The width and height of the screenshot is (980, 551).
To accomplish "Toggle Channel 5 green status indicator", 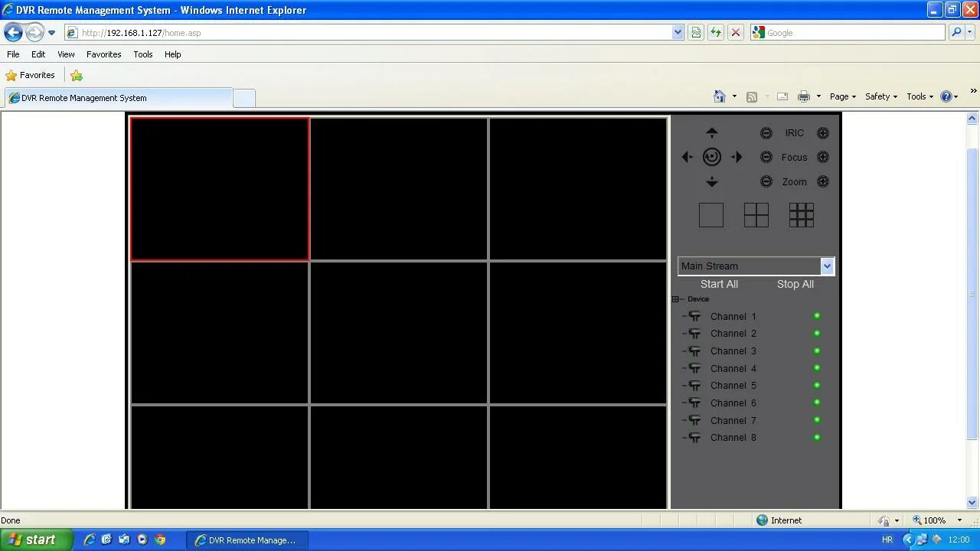I will (x=817, y=386).
